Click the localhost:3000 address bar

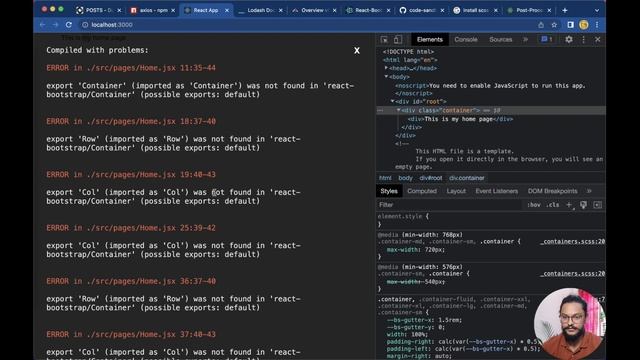(x=306, y=25)
